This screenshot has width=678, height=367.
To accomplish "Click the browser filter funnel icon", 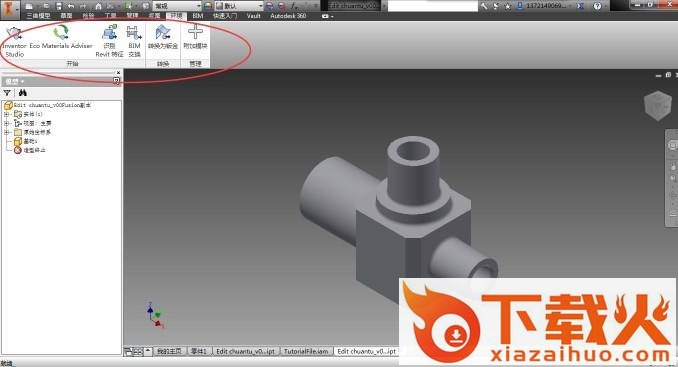I will click(x=7, y=93).
